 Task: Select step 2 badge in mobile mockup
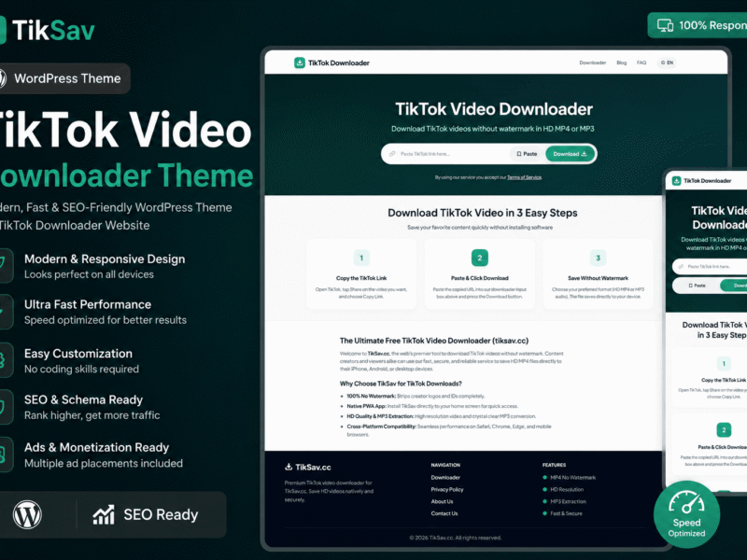tap(724, 430)
